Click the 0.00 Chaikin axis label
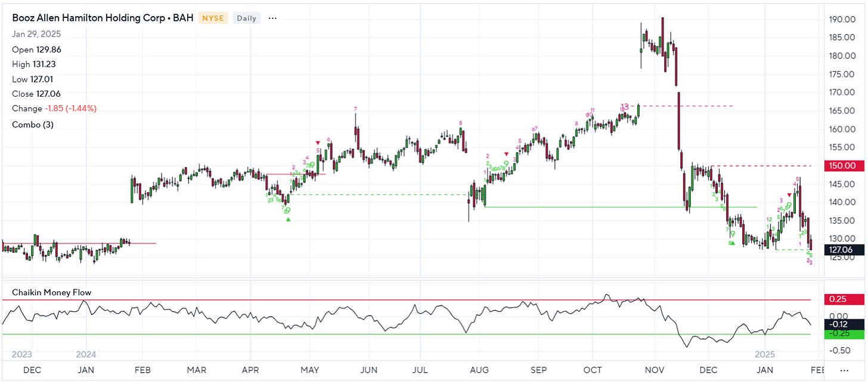This screenshot has height=383, width=868. pos(839,316)
